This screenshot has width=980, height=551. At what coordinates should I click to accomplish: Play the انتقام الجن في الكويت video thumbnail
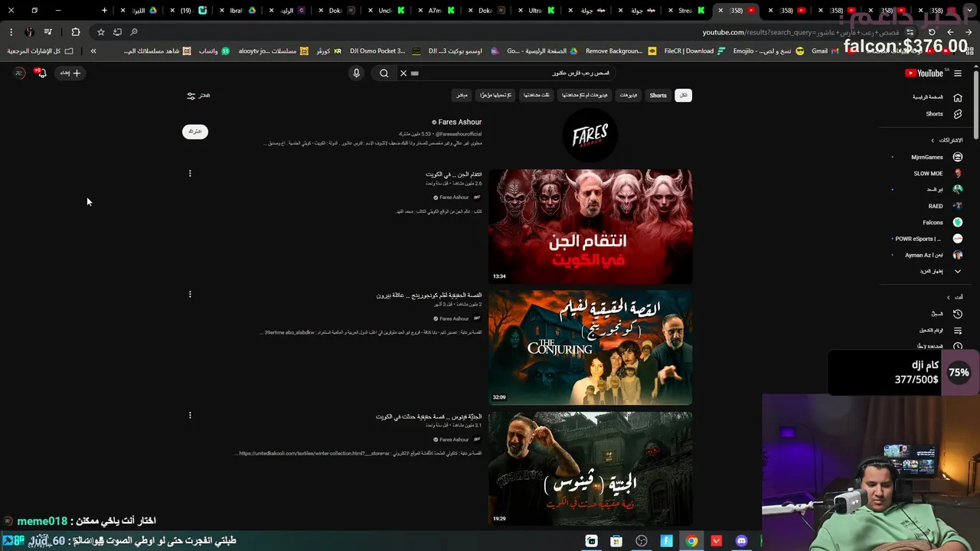pyautogui.click(x=590, y=227)
